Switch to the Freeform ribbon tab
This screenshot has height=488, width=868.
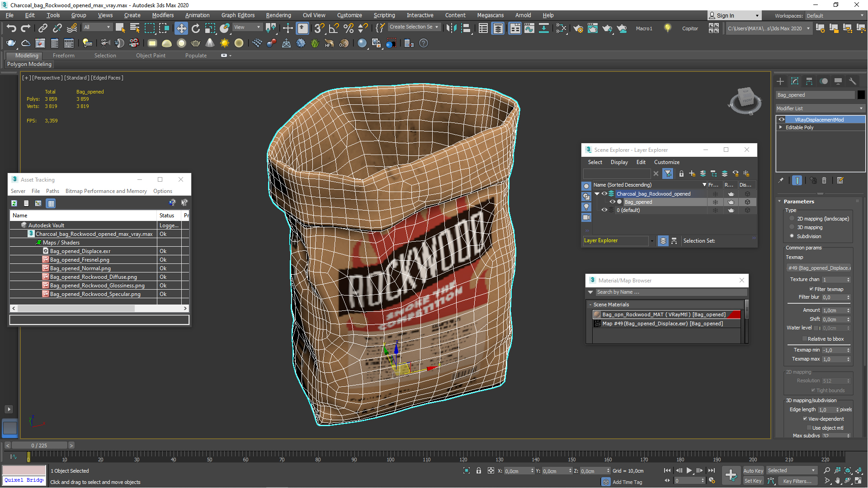click(64, 56)
